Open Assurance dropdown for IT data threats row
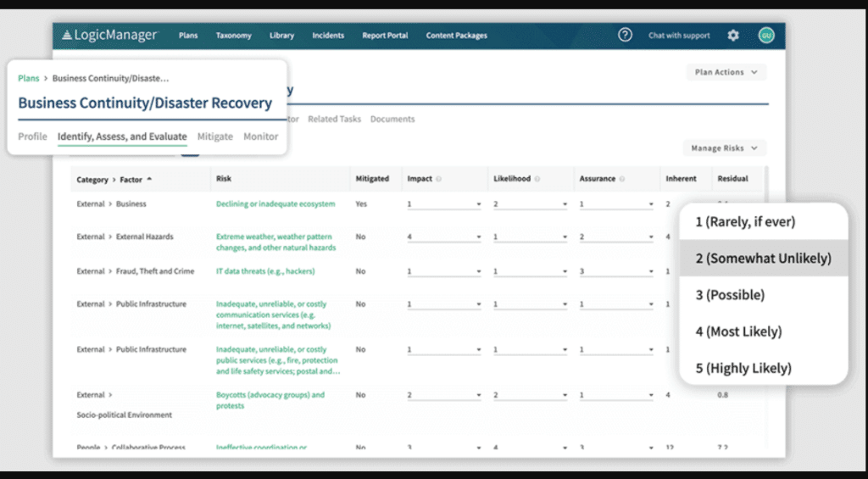 coord(616,272)
